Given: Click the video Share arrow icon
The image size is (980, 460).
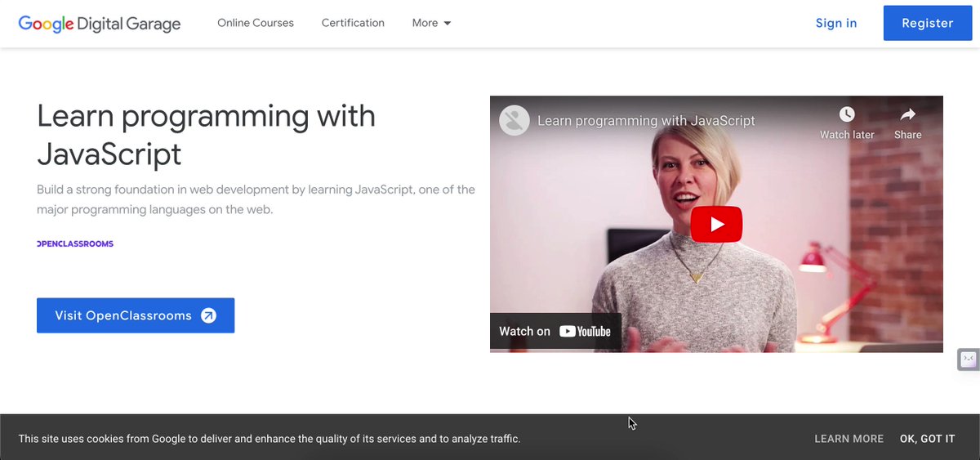Looking at the screenshot, I should point(907,114).
